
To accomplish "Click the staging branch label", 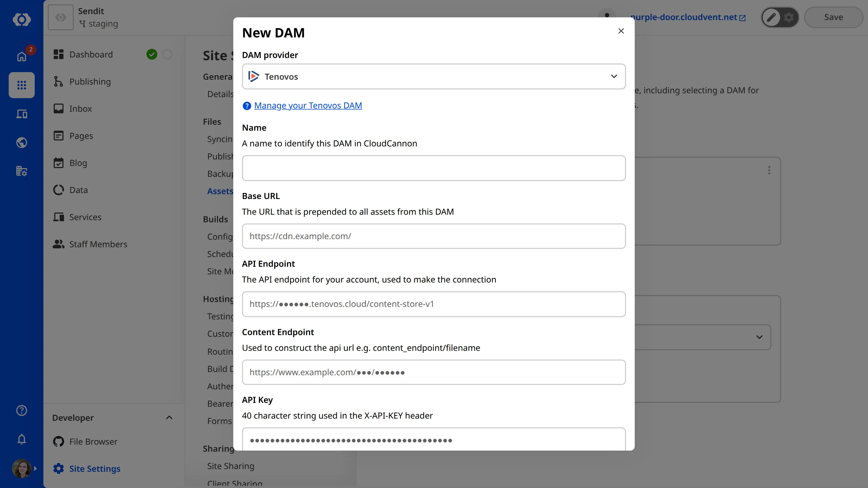I will [103, 24].
